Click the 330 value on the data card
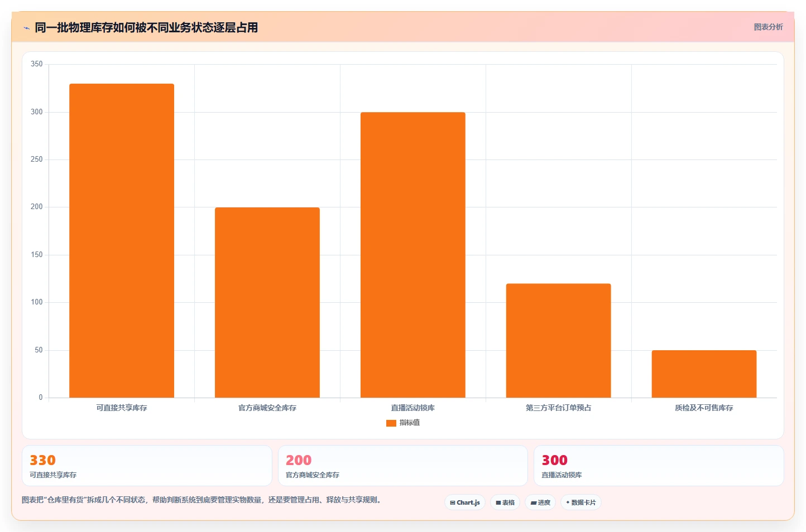The image size is (806, 532). [x=43, y=460]
